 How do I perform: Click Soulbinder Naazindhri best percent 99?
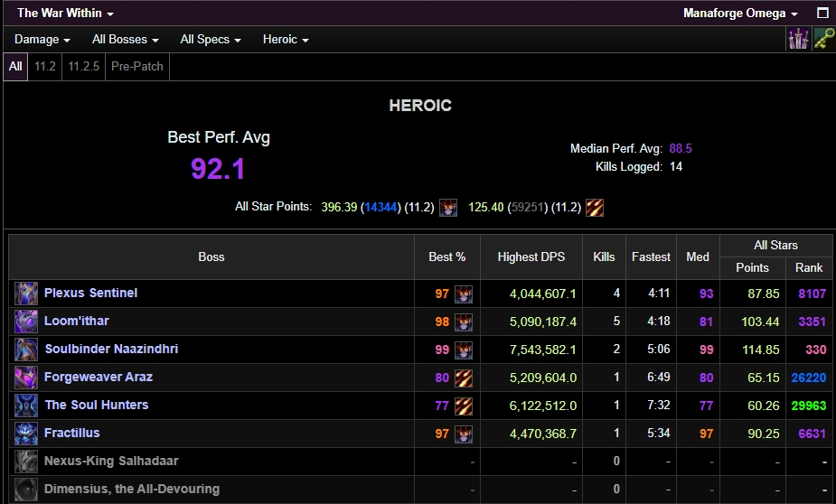[x=442, y=350]
